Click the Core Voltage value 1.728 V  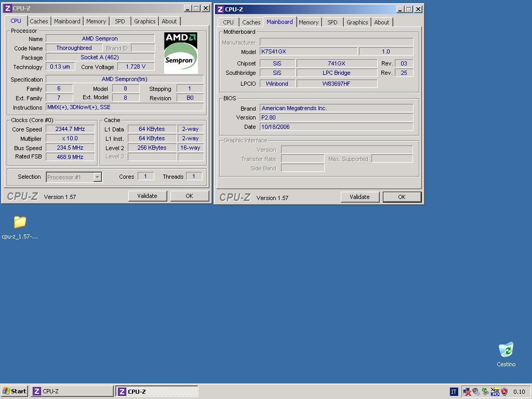(x=136, y=66)
